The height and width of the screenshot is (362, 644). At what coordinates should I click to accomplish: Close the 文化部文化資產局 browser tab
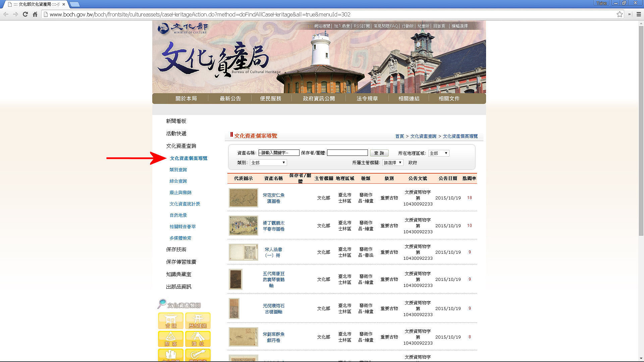pyautogui.click(x=64, y=4)
